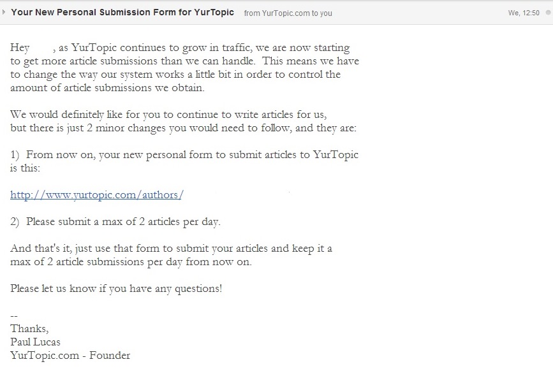The image size is (553, 392).
Task: Click the 'Paul Lucas' signature name
Action: point(35,342)
